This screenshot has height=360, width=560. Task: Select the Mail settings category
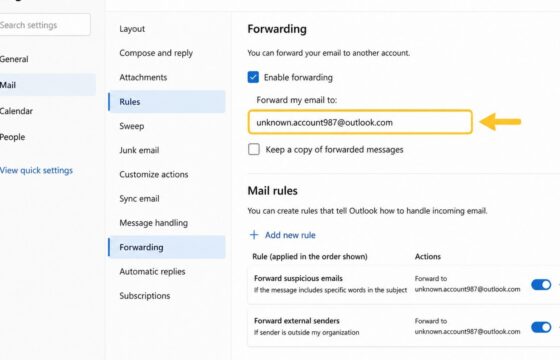coord(48,85)
